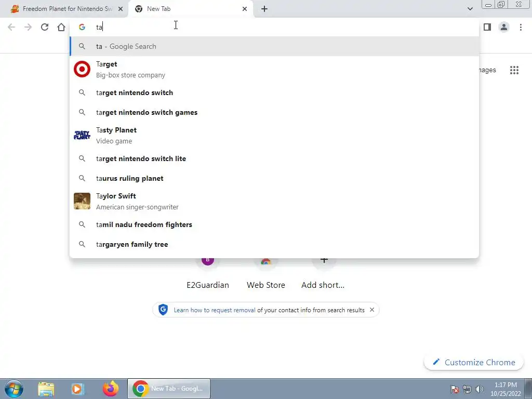Click the address bar text field
The image size is (532, 399).
[274, 27]
